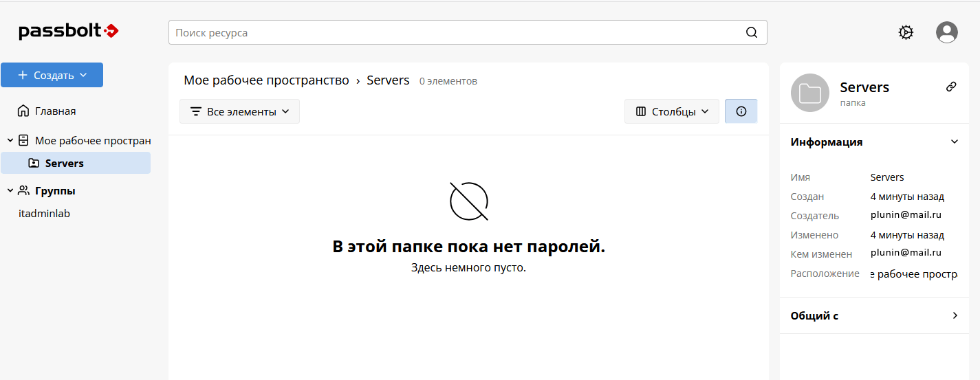
Task: Select the itadminlab group
Action: [x=44, y=213]
